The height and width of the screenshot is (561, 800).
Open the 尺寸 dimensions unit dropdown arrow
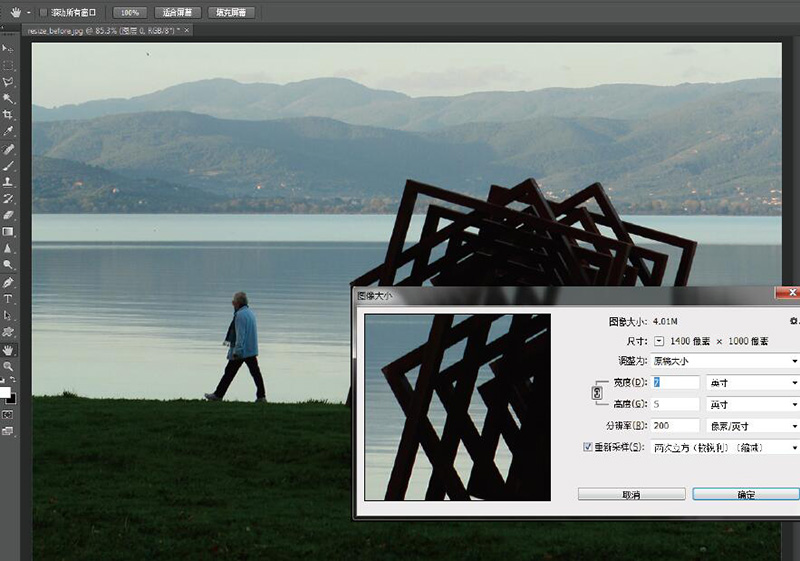(x=659, y=341)
